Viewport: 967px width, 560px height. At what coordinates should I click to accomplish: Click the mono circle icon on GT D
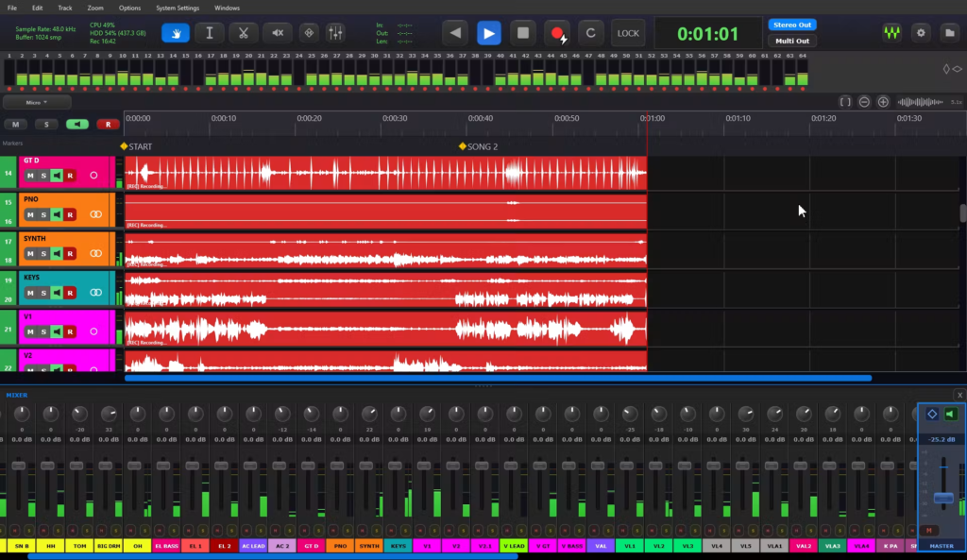[x=93, y=176]
